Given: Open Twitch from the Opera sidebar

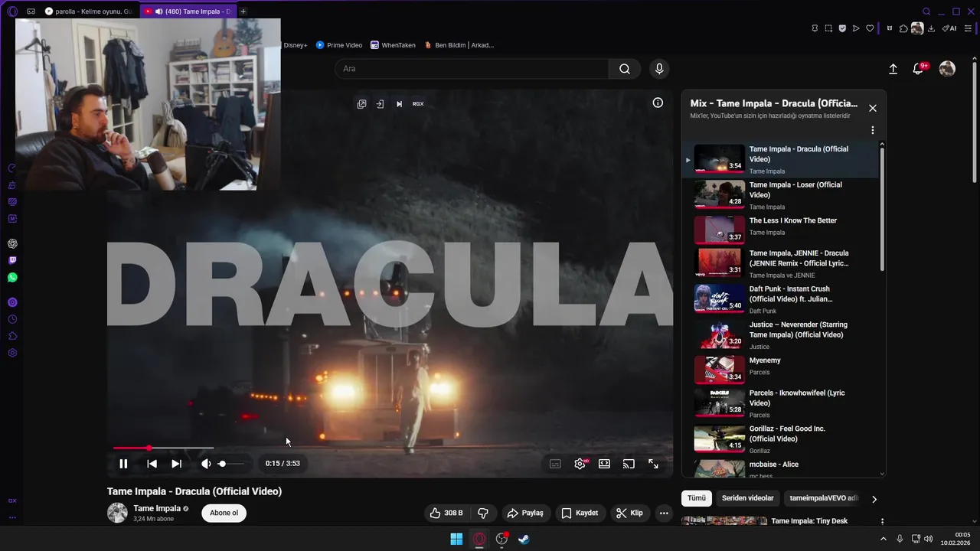Looking at the screenshot, I should (12, 261).
